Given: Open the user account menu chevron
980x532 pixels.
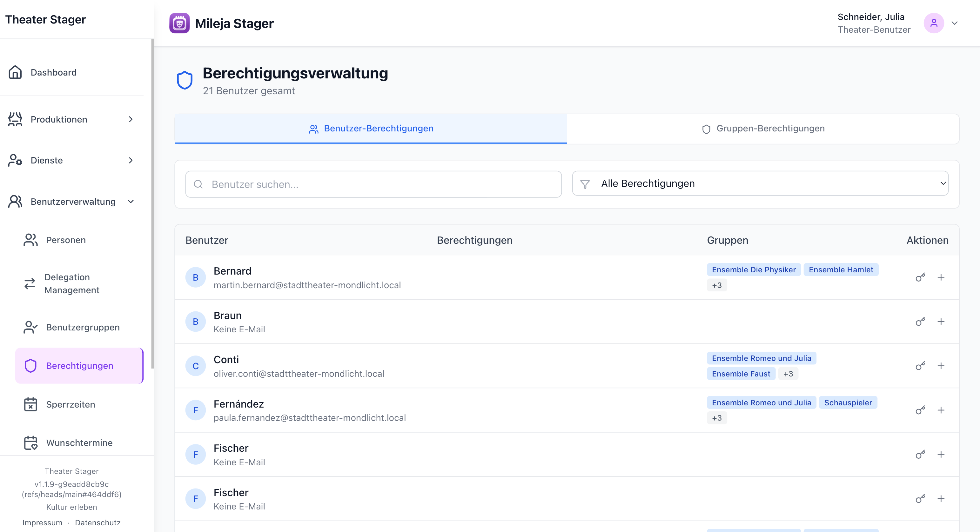Looking at the screenshot, I should point(955,23).
